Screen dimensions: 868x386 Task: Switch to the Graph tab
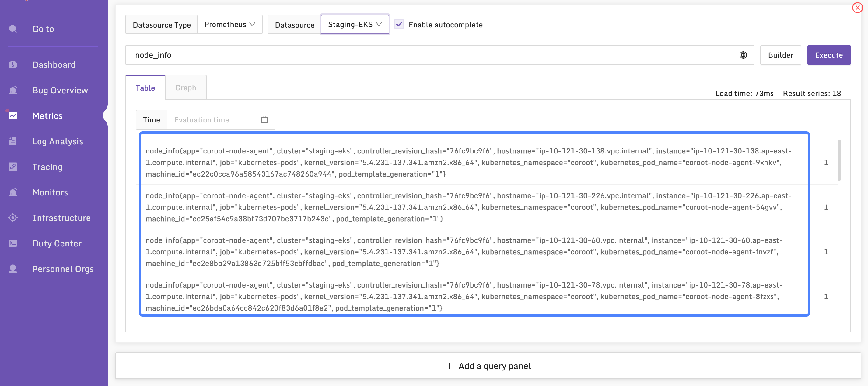[185, 88]
